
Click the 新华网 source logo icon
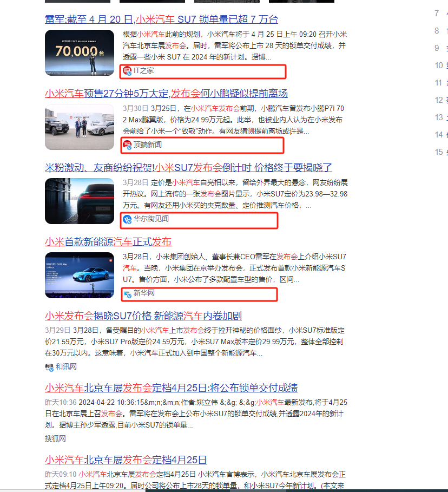(x=127, y=294)
